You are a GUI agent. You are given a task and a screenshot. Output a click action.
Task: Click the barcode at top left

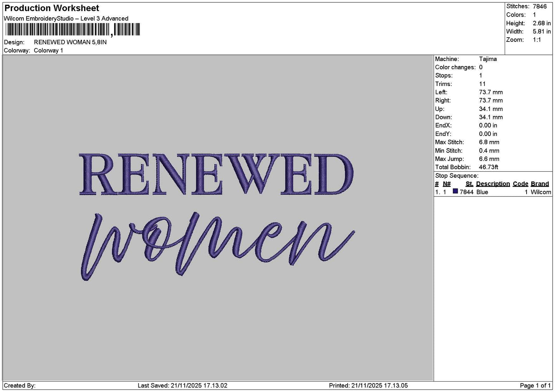(73, 30)
